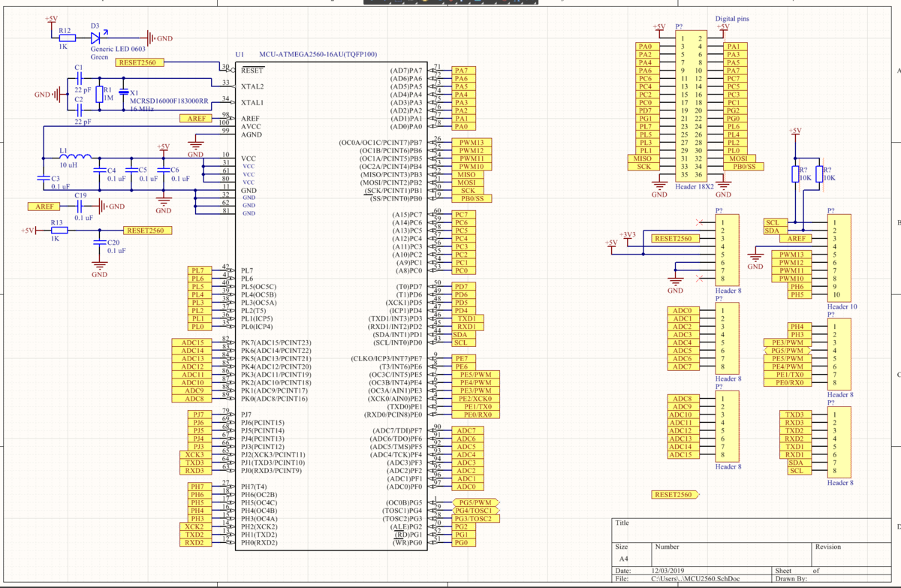The width and height of the screenshot is (901, 588).
Task: Click the Header 10 connector label
Action: tap(842, 306)
